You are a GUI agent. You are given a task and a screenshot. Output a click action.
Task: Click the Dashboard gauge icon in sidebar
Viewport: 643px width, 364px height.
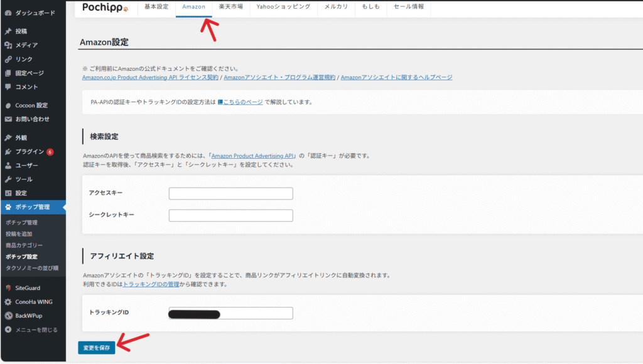8,13
